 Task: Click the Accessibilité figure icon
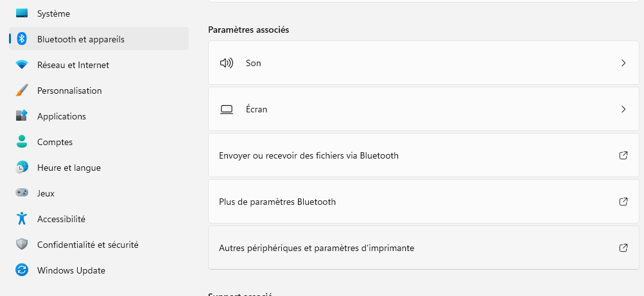(22, 218)
